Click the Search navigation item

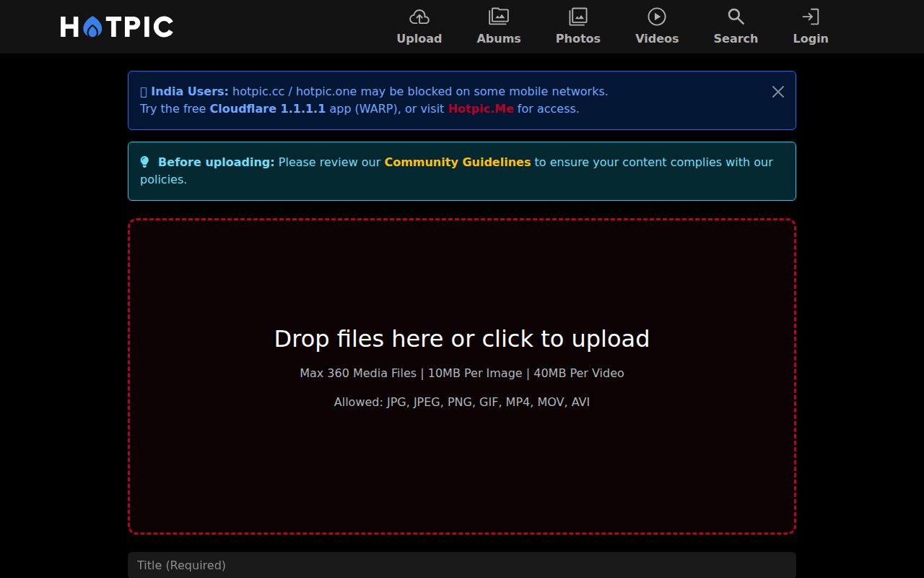click(735, 38)
